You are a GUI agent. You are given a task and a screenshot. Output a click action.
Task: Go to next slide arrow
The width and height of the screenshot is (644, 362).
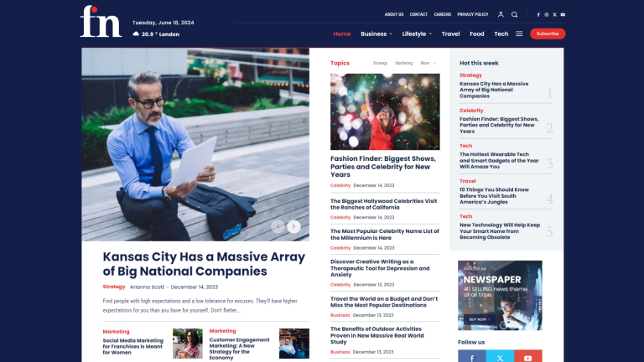293,226
